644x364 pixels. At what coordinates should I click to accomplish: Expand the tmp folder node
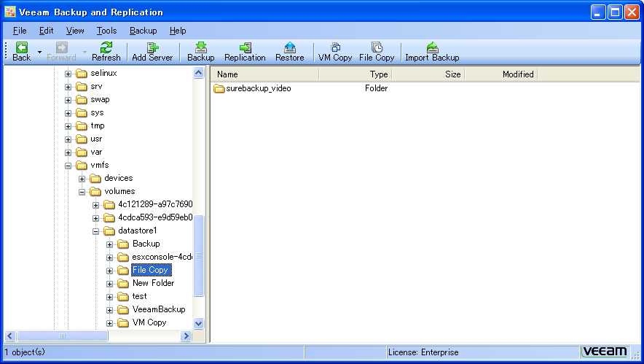68,127
